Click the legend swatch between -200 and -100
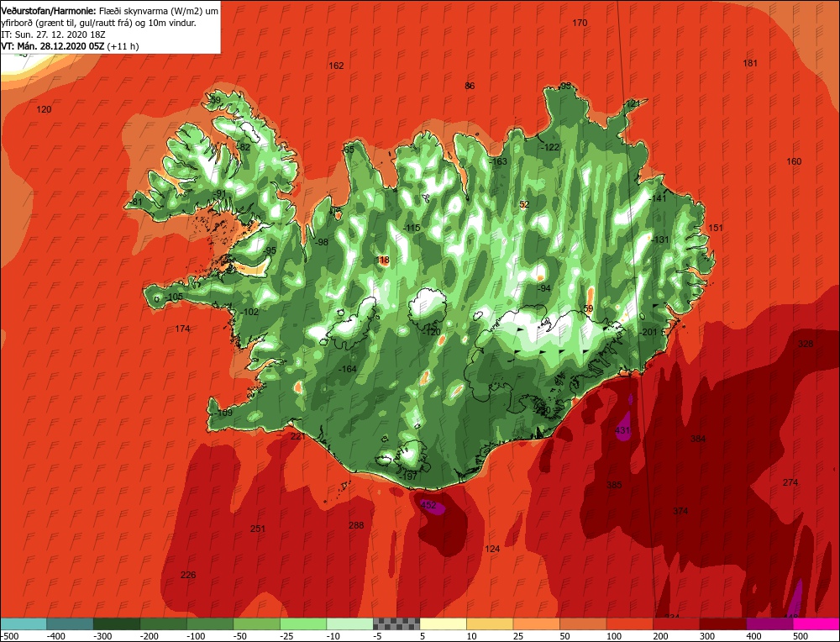Image resolution: width=840 pixels, height=642 pixels. (x=163, y=624)
